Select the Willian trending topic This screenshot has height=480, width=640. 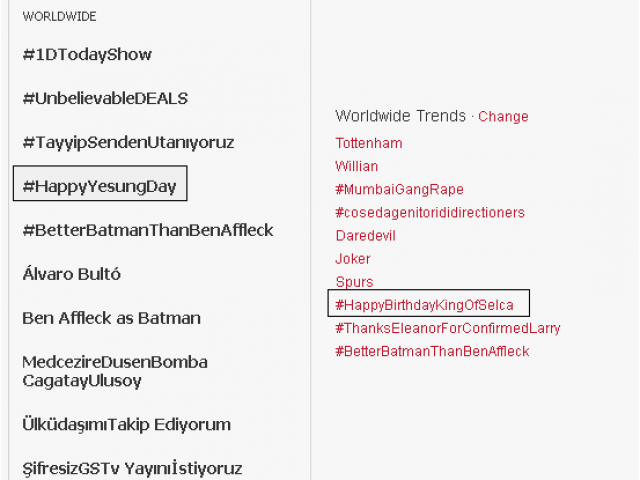(x=357, y=166)
